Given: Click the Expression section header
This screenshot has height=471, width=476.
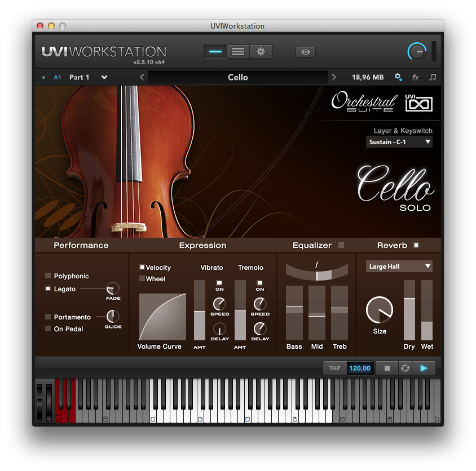Looking at the screenshot, I should [x=202, y=245].
